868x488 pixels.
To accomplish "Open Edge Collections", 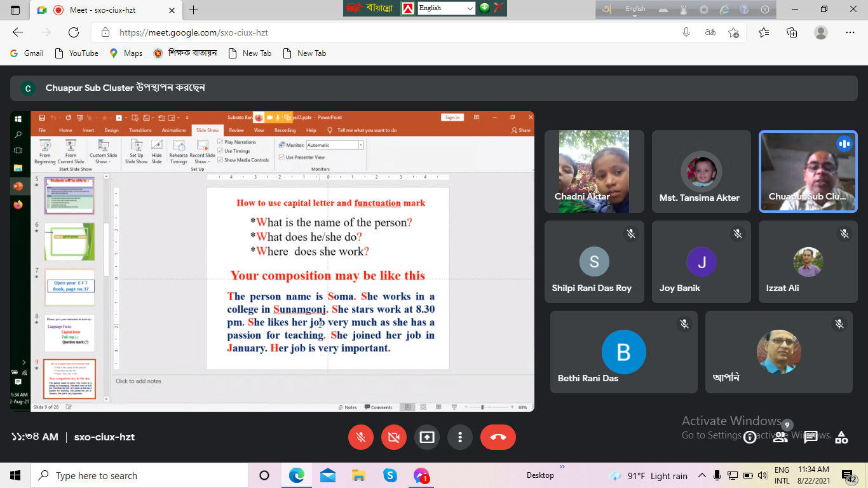I will coord(792,32).
